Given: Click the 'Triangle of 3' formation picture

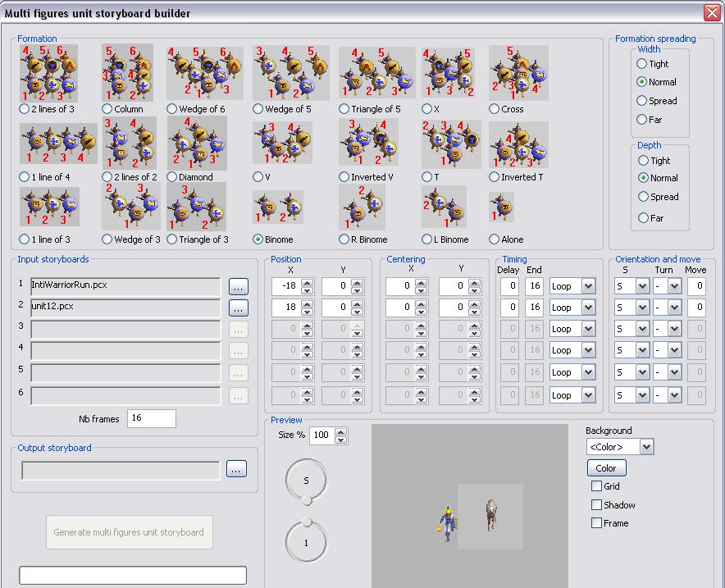Looking at the screenshot, I should (x=197, y=206).
